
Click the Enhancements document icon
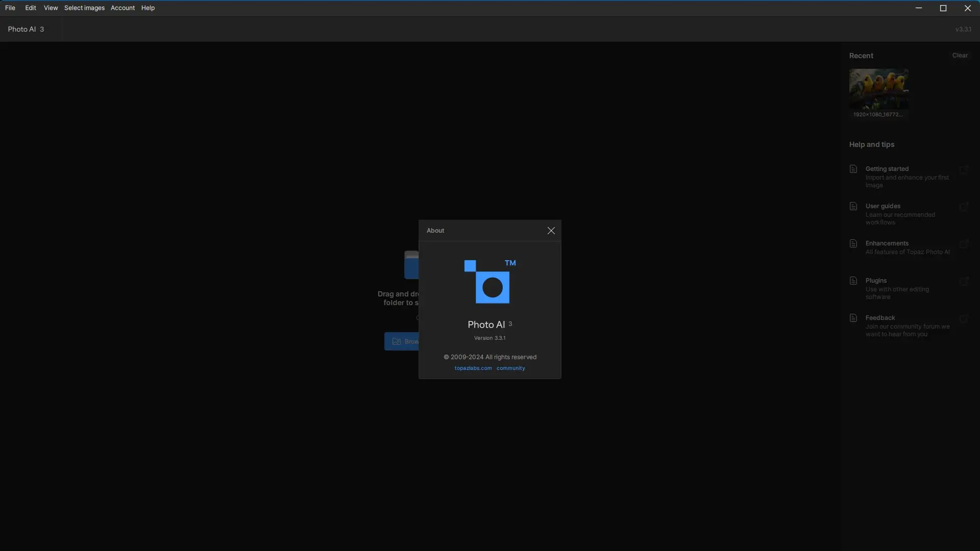853,243
